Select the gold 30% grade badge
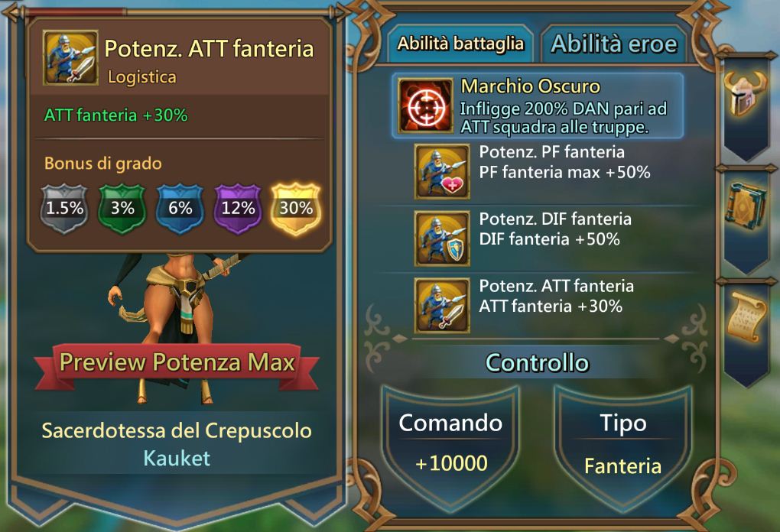 [x=295, y=208]
